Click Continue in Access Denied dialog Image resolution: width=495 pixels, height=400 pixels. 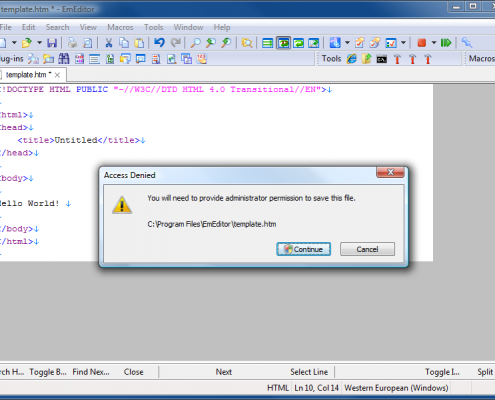coord(304,249)
